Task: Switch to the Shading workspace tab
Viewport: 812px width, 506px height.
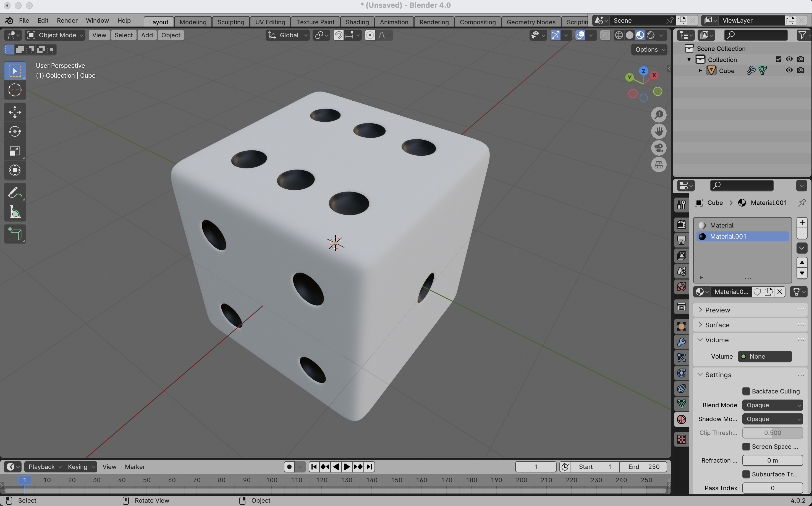Action: [357, 22]
